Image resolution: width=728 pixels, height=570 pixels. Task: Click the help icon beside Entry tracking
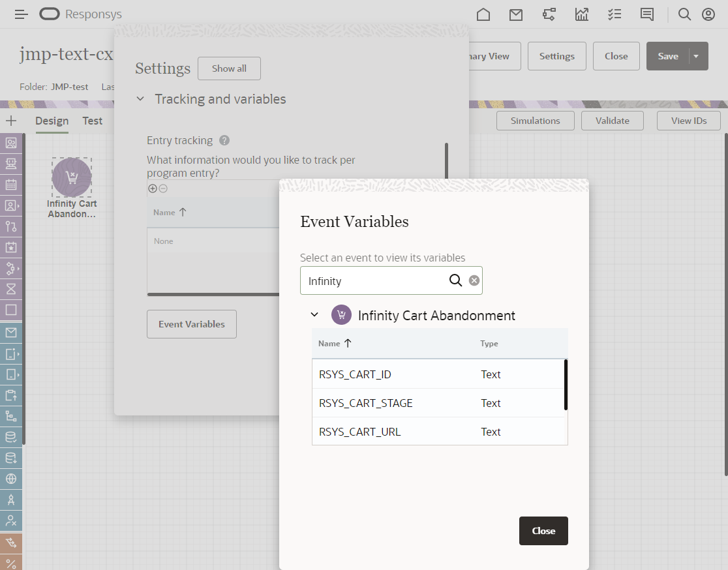point(224,140)
